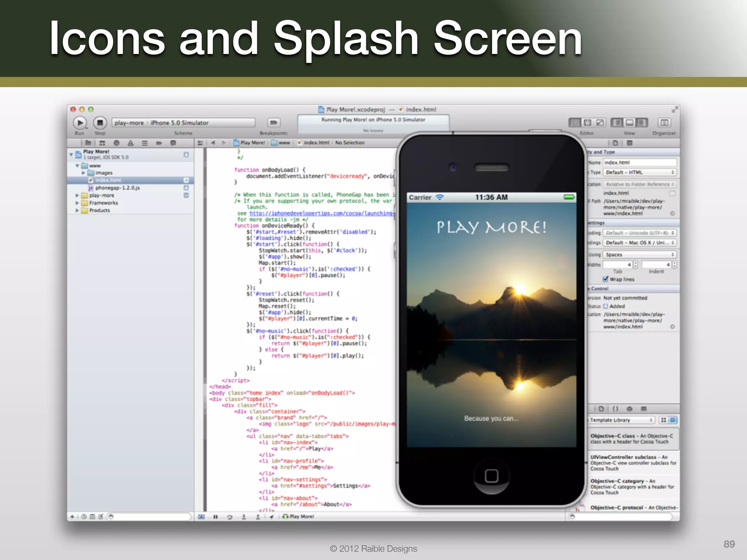Screen dimensions: 747x560
Task: Select iPhone 5.0 Simulator destination in scheme
Action: 179,123
